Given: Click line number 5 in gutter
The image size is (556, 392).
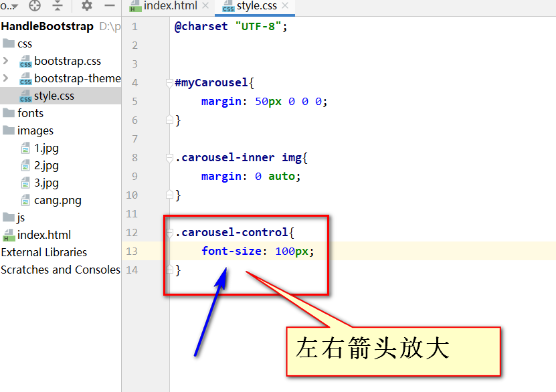Looking at the screenshot, I should (x=134, y=102).
